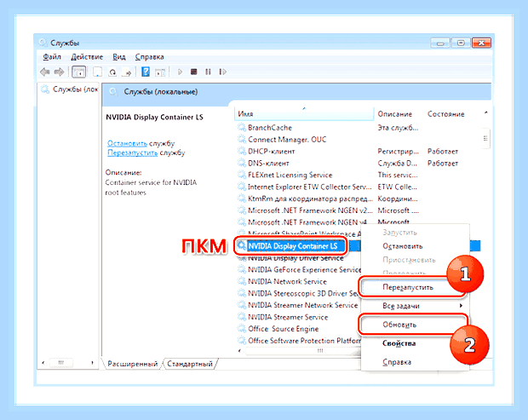Select Microsoft .NET Framework NGEN v2 service
This screenshot has height=420, width=528.
click(310, 210)
